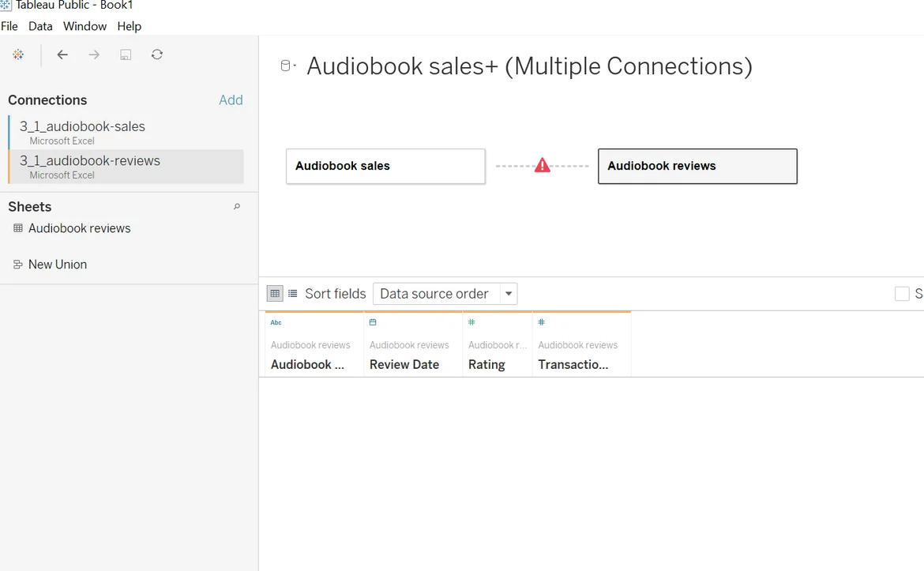Switch to data grid preview view

pyautogui.click(x=275, y=294)
